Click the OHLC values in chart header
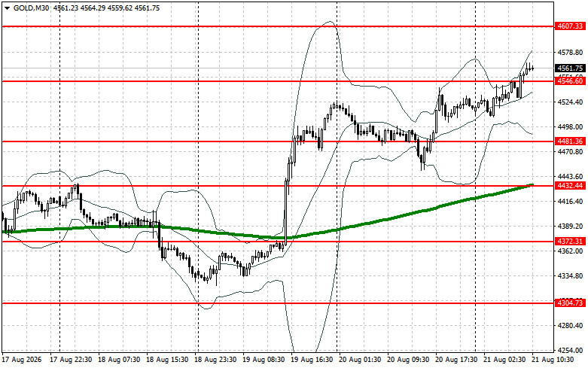The width and height of the screenshot is (588, 368). [106, 8]
